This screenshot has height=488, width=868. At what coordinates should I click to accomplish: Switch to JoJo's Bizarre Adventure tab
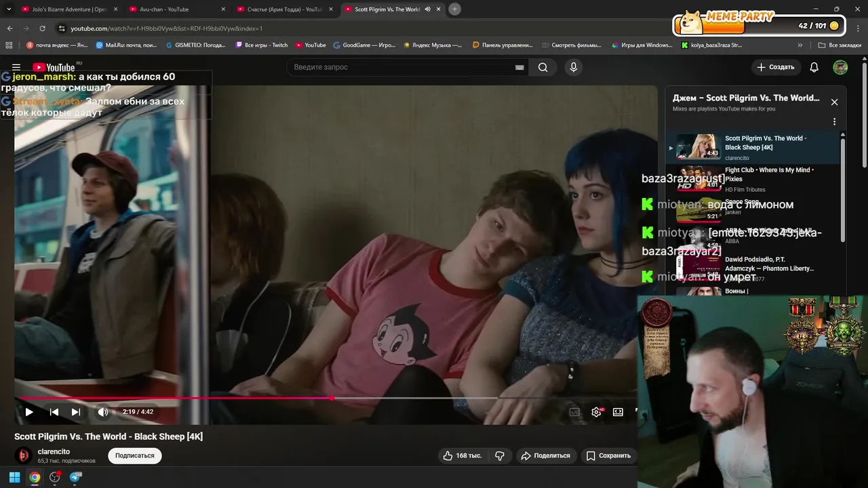(x=68, y=9)
